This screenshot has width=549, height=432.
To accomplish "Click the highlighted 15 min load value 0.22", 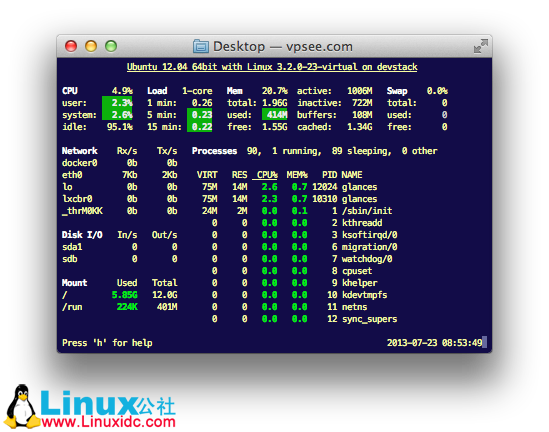I will [200, 127].
